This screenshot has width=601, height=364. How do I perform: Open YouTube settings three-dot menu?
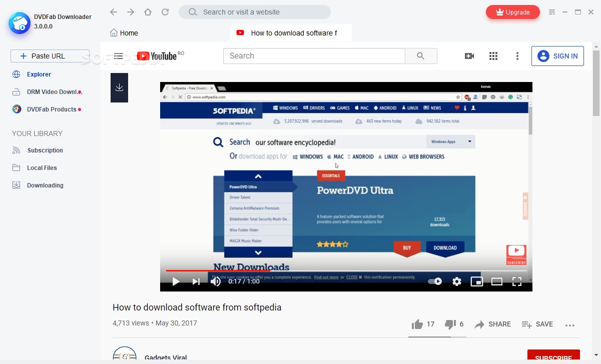point(517,56)
